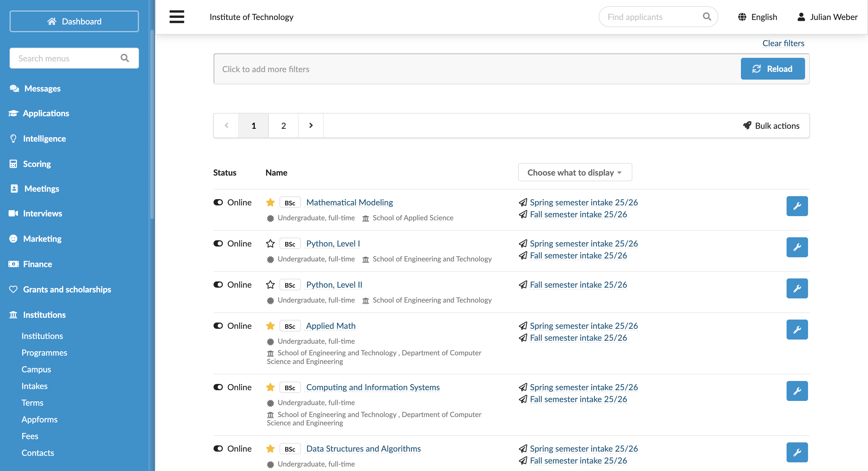Open the Julian Weber user menu
This screenshot has height=471, width=868.
tap(827, 17)
